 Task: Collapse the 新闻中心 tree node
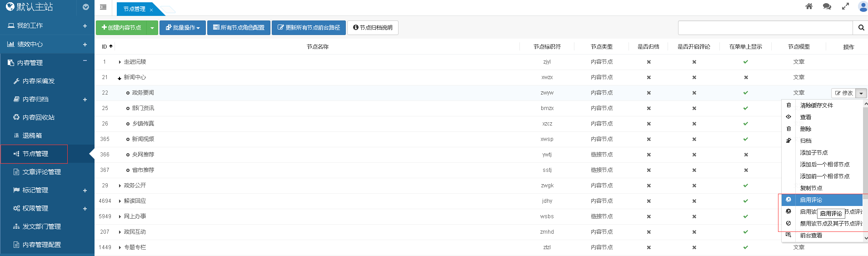coord(120,78)
